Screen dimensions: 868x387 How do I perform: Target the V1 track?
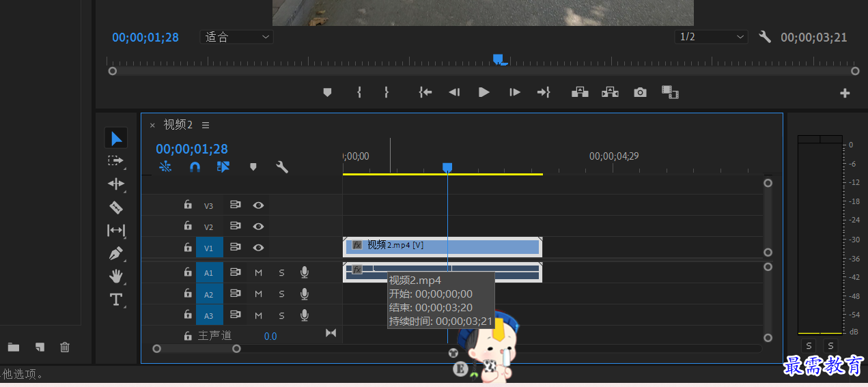pyautogui.click(x=209, y=248)
